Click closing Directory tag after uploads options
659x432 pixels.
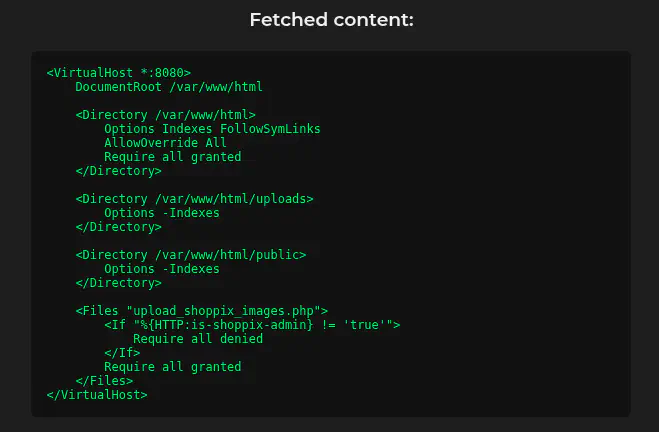tap(118, 227)
